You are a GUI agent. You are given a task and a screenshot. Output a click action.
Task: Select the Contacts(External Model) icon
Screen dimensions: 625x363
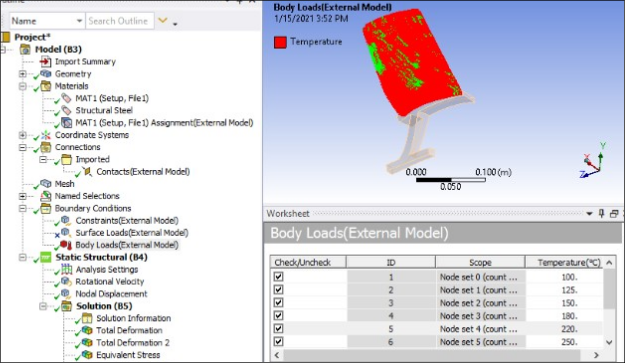click(x=87, y=172)
